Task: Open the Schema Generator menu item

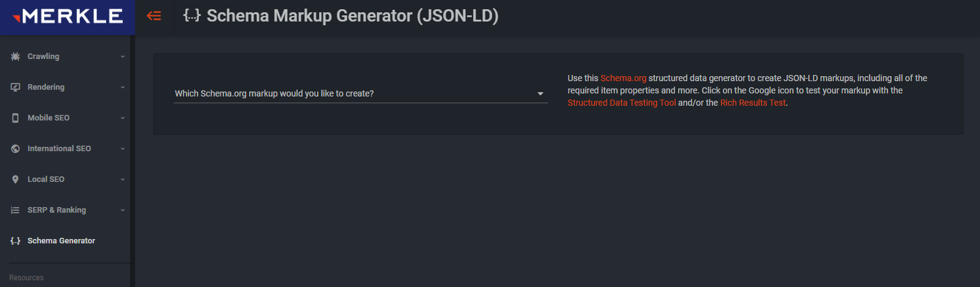Action: click(61, 241)
